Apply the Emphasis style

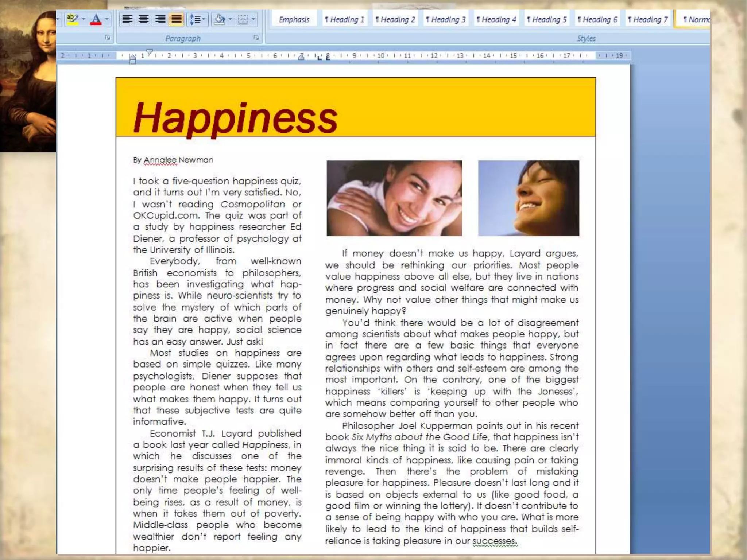[294, 20]
